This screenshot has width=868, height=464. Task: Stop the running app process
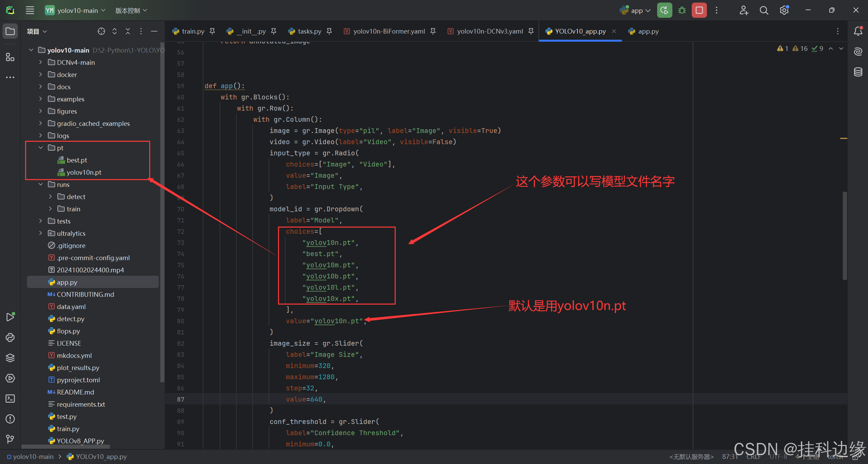pyautogui.click(x=699, y=11)
